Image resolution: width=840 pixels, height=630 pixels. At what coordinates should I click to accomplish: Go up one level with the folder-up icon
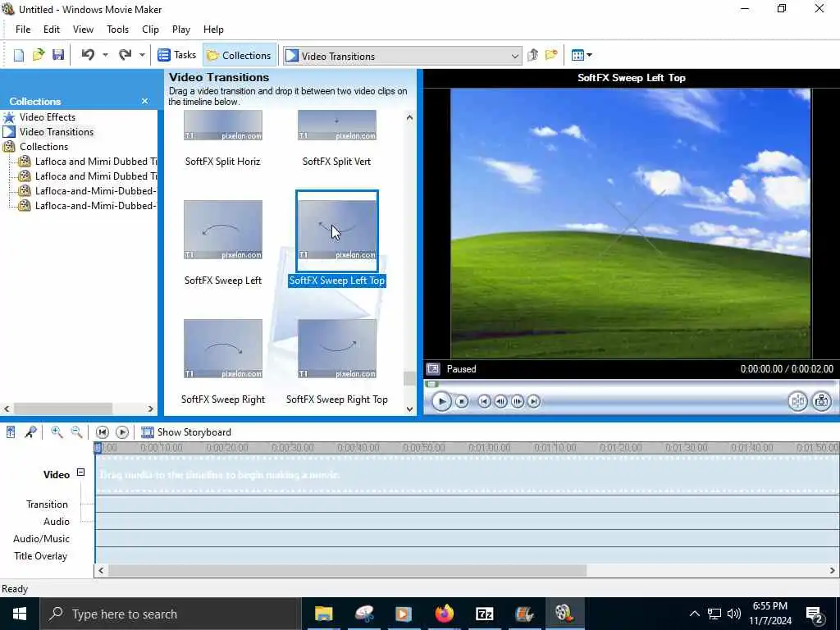(x=532, y=55)
